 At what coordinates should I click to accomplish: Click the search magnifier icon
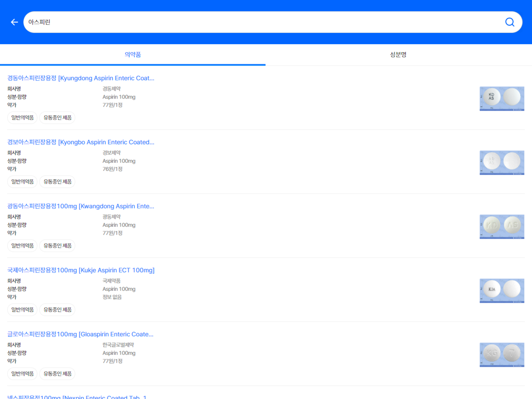coord(510,22)
